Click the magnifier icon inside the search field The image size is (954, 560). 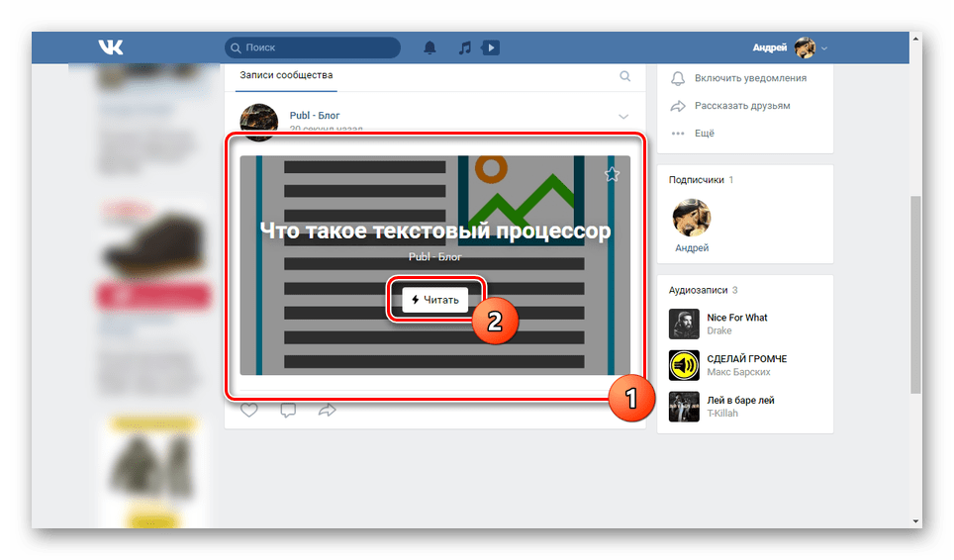click(x=237, y=47)
